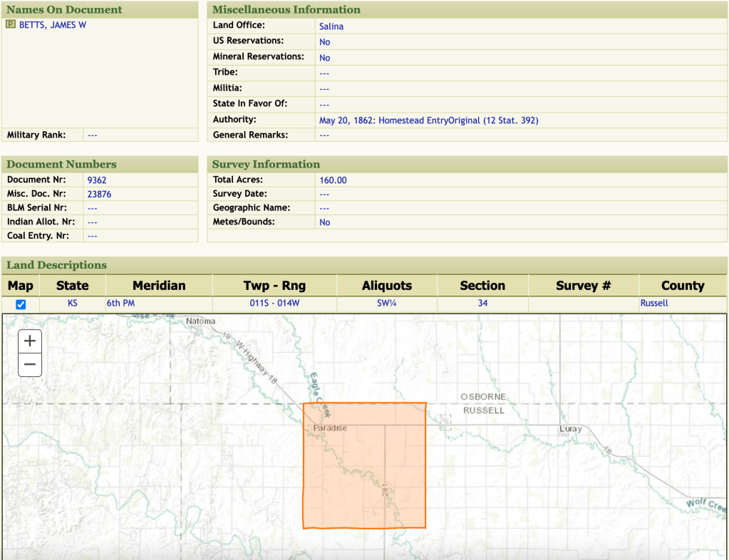Click the Luray town label on map
This screenshot has width=729, height=560.
point(570,429)
